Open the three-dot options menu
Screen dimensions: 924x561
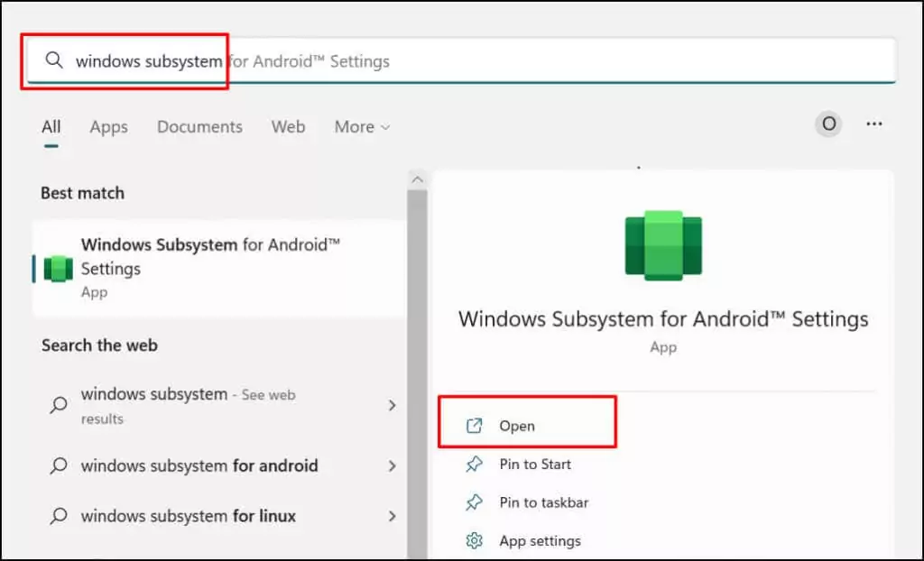click(873, 124)
